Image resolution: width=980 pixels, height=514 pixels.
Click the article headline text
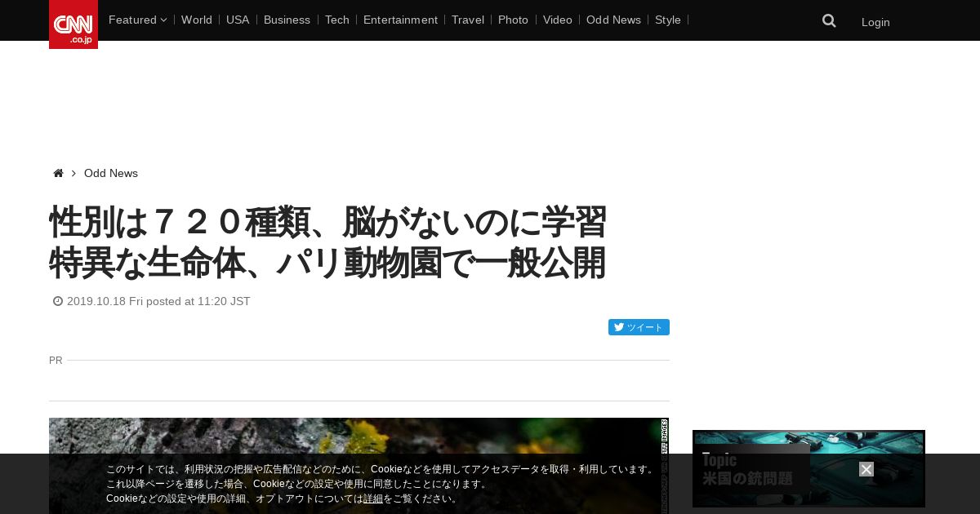pyautogui.click(x=327, y=242)
